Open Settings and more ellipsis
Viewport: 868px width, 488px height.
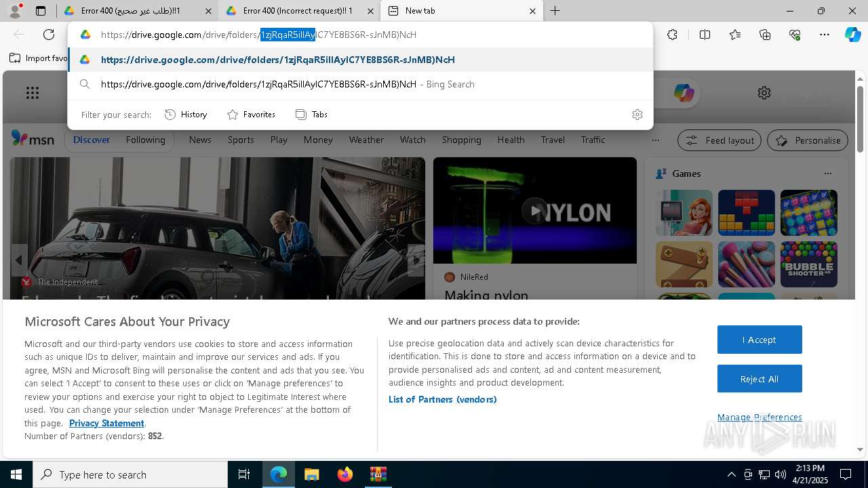tap(825, 35)
